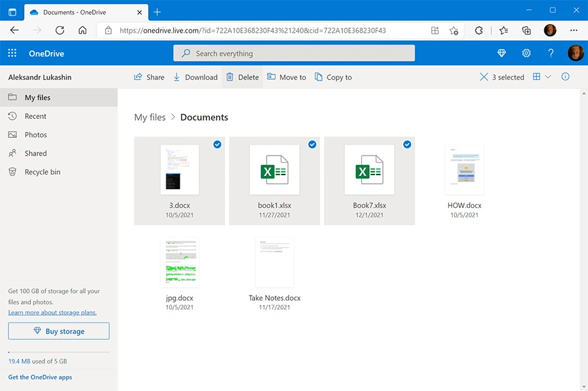The width and height of the screenshot is (588, 391).
Task: Open the OneDrive app launcher grid
Action: 12,53
